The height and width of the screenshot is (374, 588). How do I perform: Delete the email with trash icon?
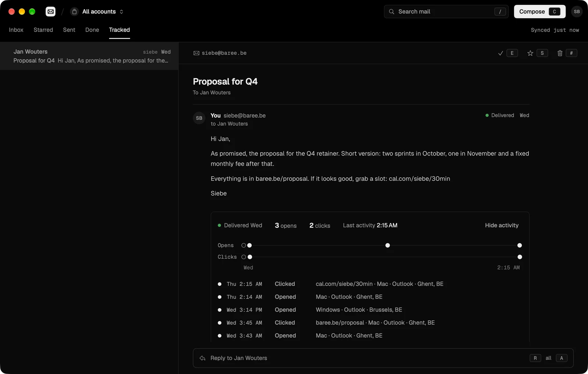coord(560,53)
